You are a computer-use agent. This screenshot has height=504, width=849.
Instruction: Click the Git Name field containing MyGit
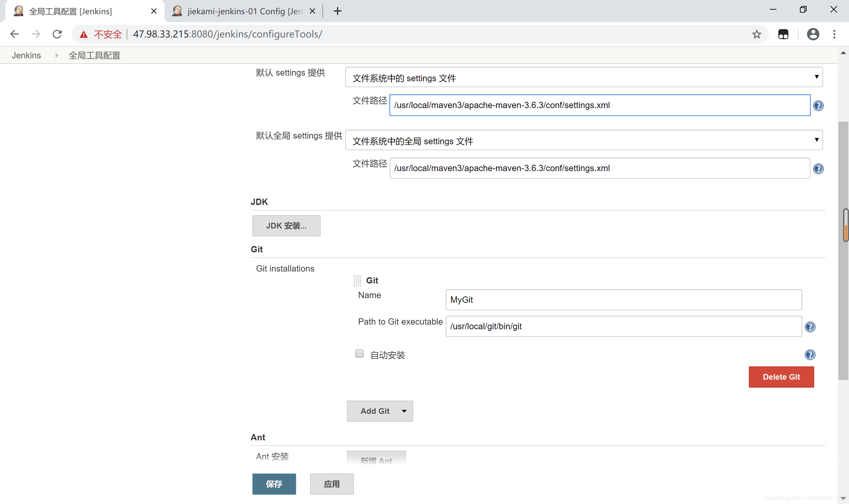pos(623,300)
